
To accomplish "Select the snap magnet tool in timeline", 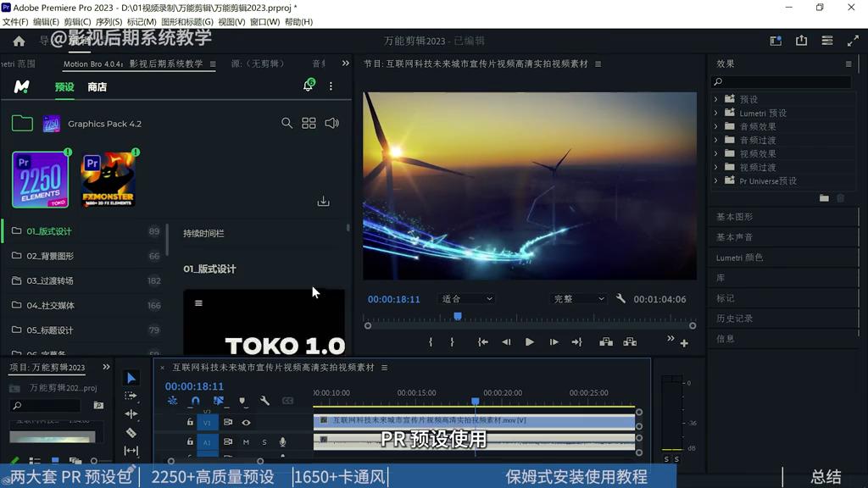I will pyautogui.click(x=194, y=401).
